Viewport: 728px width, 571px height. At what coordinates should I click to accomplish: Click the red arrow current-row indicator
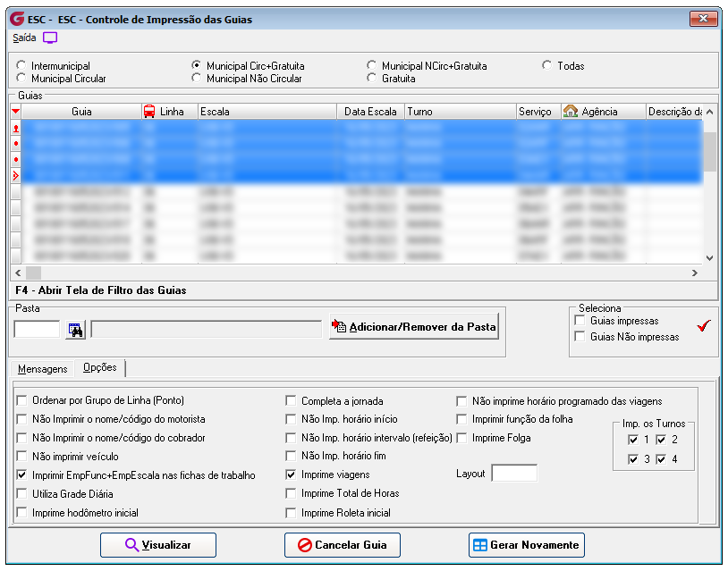16,176
